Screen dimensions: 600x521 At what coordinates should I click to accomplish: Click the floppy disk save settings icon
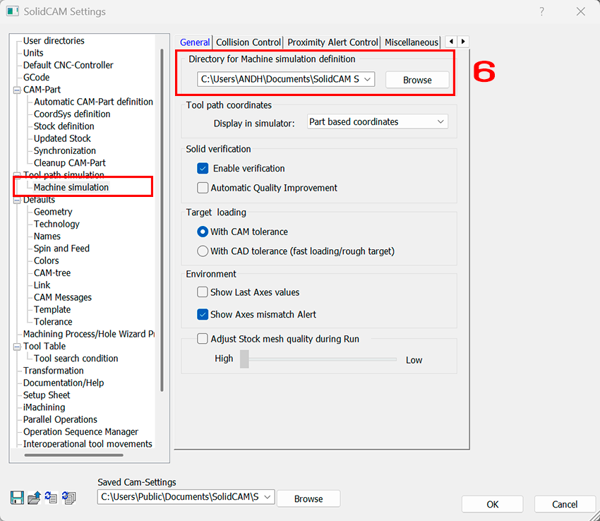tap(17, 497)
